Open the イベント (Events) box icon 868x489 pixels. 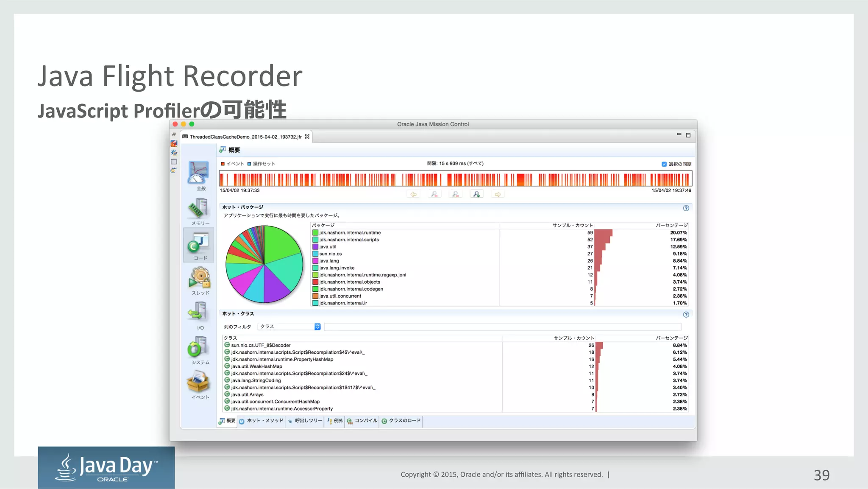pos(198,382)
